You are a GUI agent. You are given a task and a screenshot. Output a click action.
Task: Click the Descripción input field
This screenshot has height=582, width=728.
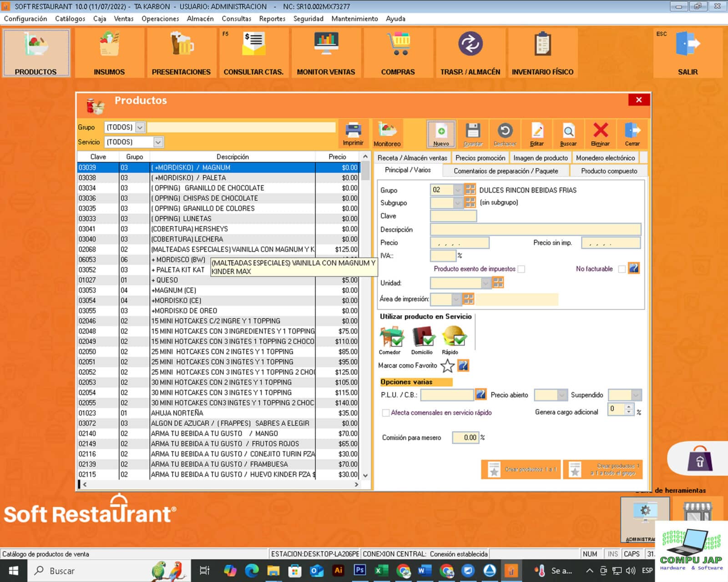coord(536,229)
